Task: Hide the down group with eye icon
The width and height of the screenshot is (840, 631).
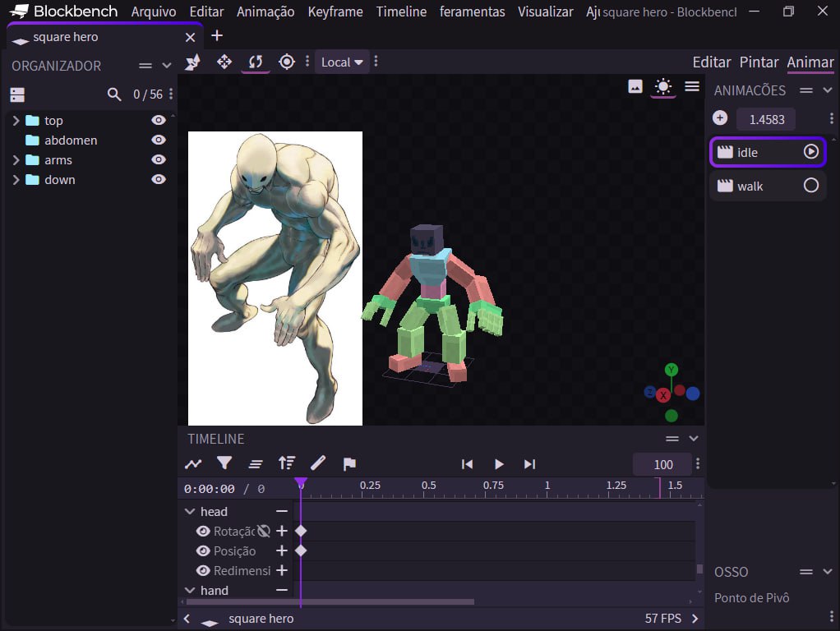Action: click(x=159, y=179)
